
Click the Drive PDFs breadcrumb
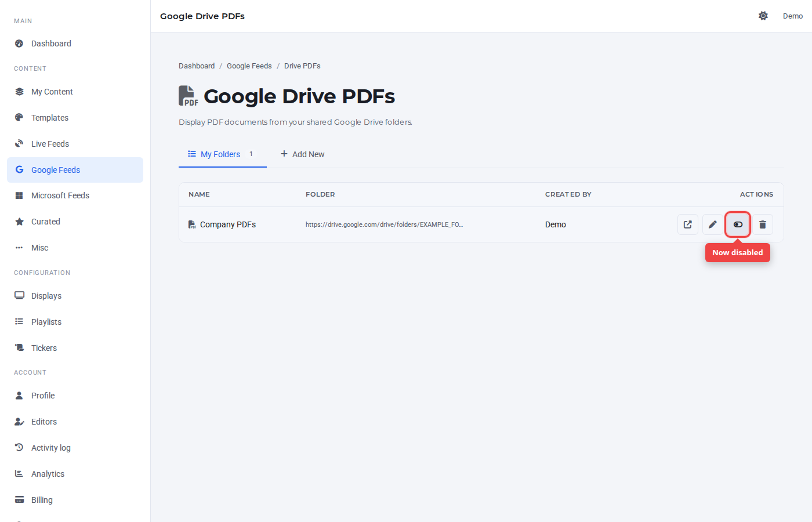(x=302, y=66)
